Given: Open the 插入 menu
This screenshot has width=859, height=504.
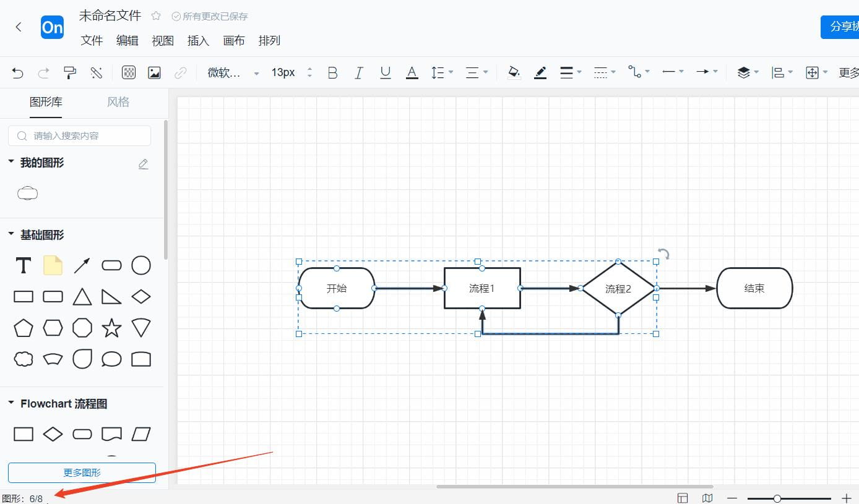Looking at the screenshot, I should coord(198,41).
